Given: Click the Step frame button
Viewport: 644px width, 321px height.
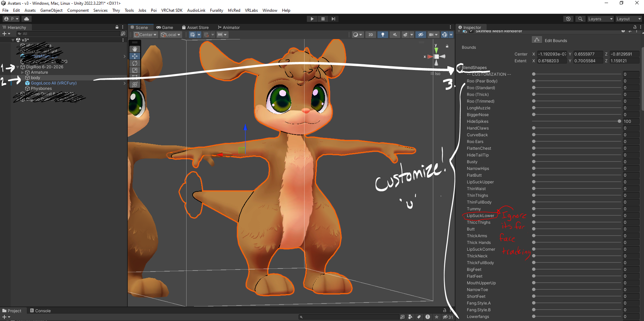Looking at the screenshot, I should pos(333,19).
